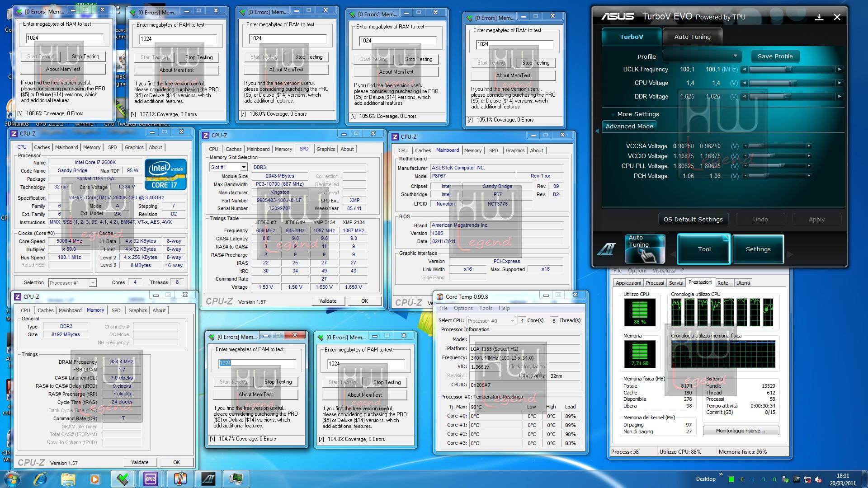
Task: Click OS Default Settings button
Action: tap(693, 219)
